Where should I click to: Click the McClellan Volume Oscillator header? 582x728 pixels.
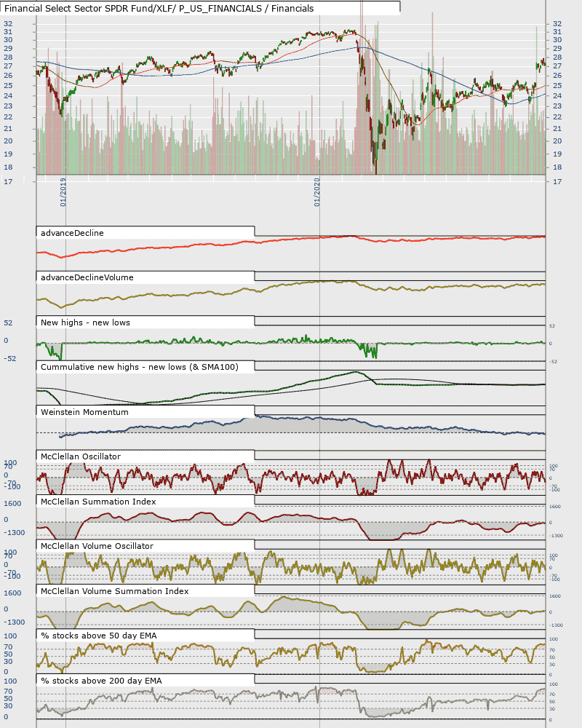click(x=97, y=547)
